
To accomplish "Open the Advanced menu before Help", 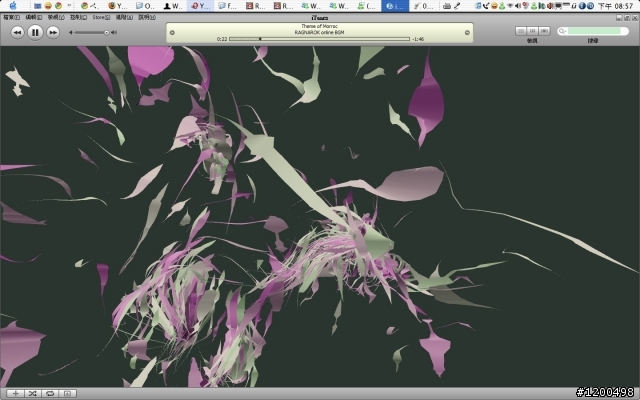I will tap(124, 18).
